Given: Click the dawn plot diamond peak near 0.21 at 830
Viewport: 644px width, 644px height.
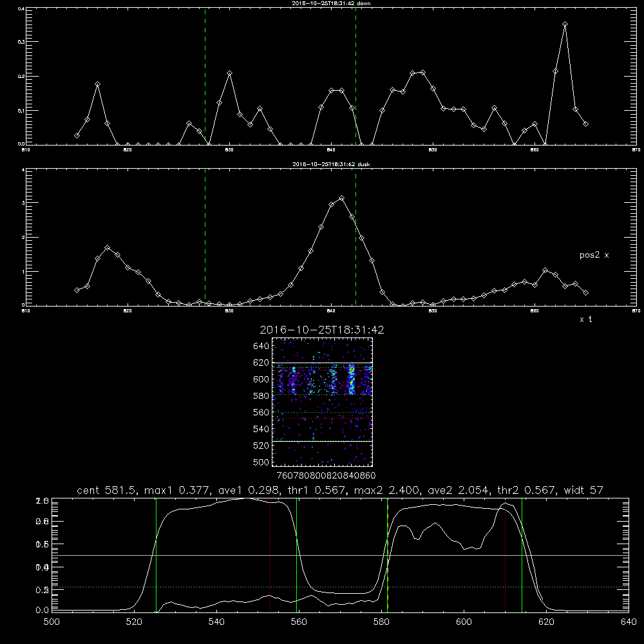Looking at the screenshot, I should click(230, 73).
